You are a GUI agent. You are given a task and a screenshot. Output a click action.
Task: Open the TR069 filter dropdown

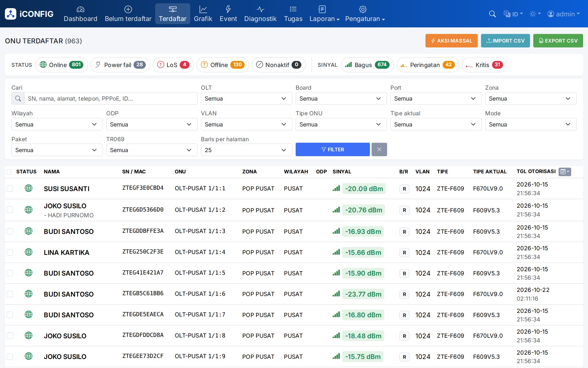152,150
